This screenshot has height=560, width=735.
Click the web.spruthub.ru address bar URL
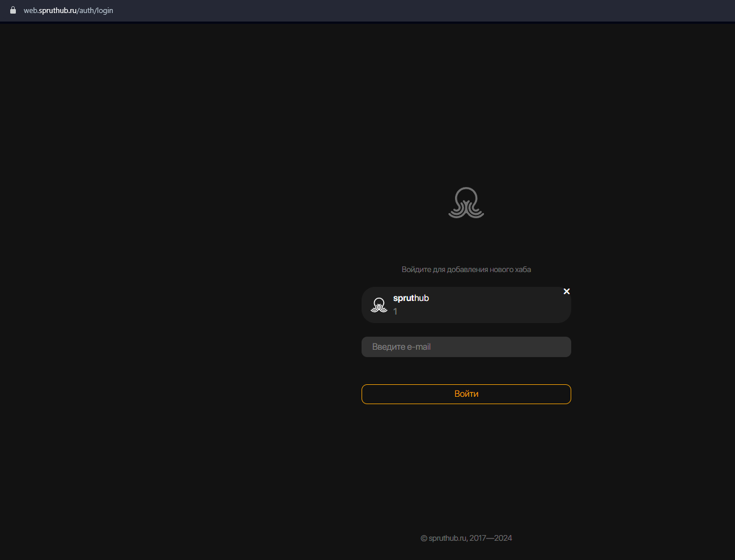tap(68, 10)
